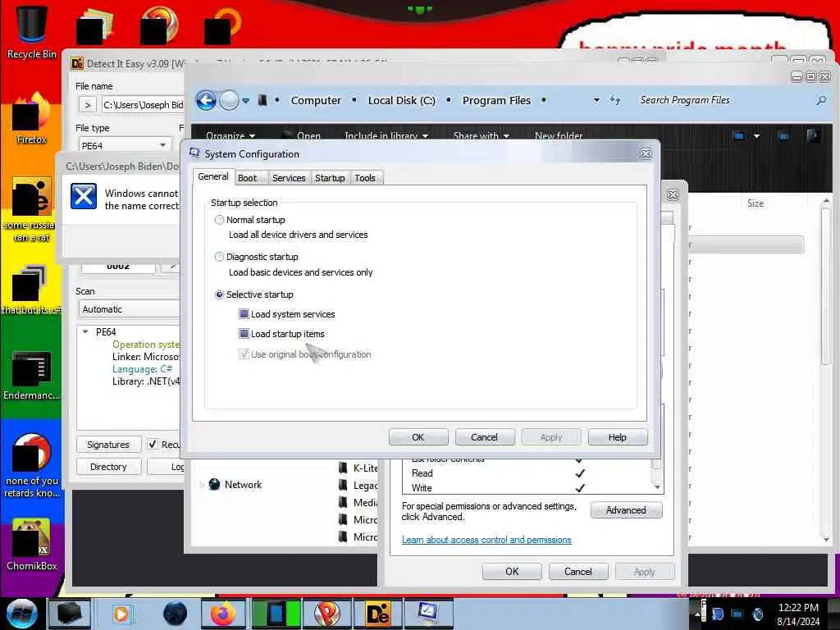Click the folder icon in Explorer address bar
The height and width of the screenshot is (630, 840).
coord(262,100)
